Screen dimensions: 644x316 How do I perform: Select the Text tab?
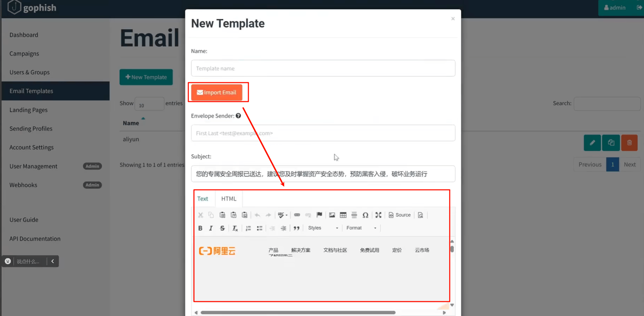pyautogui.click(x=203, y=199)
